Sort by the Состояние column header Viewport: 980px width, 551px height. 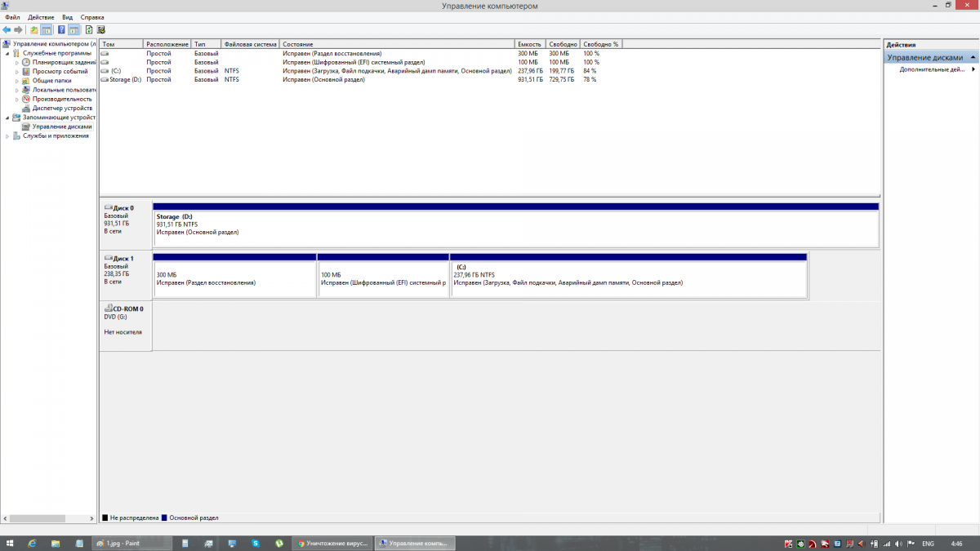(x=397, y=44)
